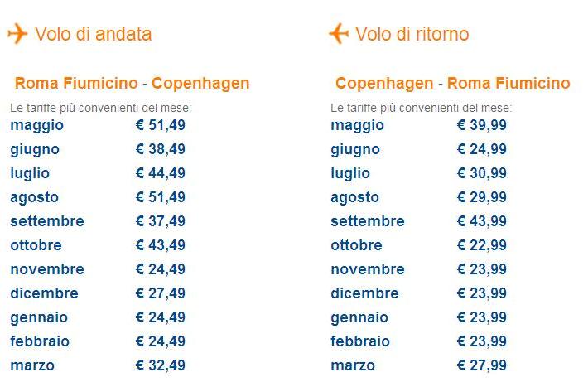This screenshot has width=588, height=387.
Task: Click the return flight airplane icon
Action: [339, 34]
